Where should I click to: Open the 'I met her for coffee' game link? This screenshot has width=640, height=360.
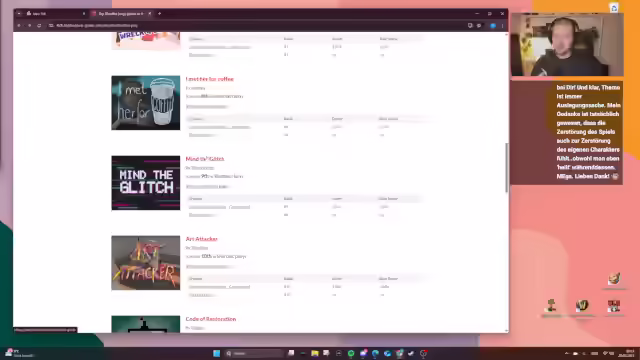(209, 79)
